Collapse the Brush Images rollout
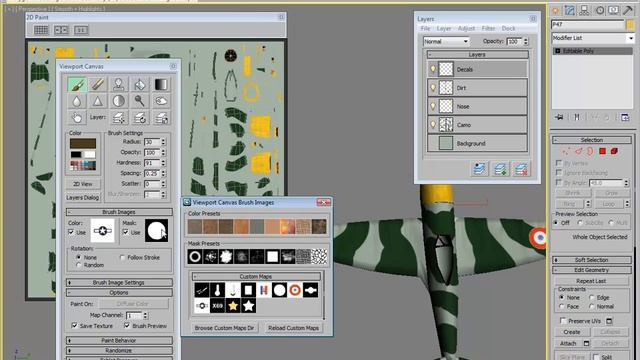 click(x=119, y=212)
